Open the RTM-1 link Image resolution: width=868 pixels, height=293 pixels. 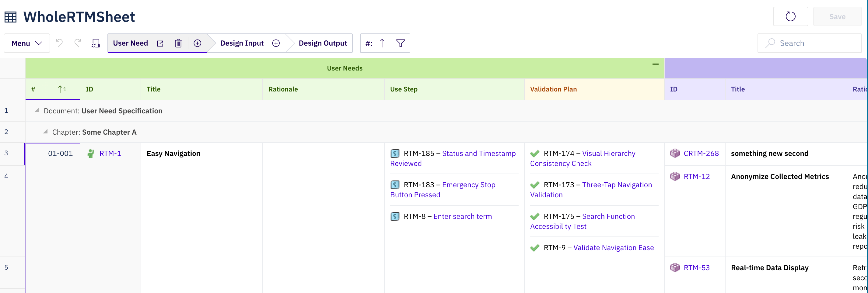110,153
